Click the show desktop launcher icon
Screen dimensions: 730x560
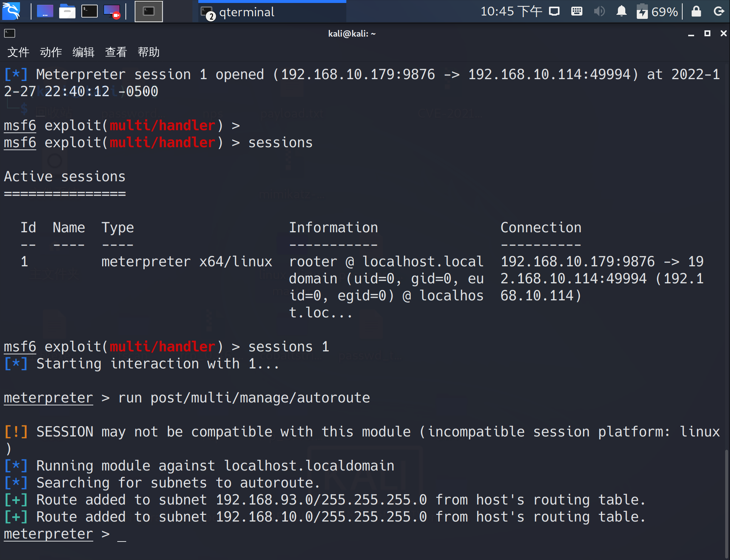pyautogui.click(x=45, y=11)
